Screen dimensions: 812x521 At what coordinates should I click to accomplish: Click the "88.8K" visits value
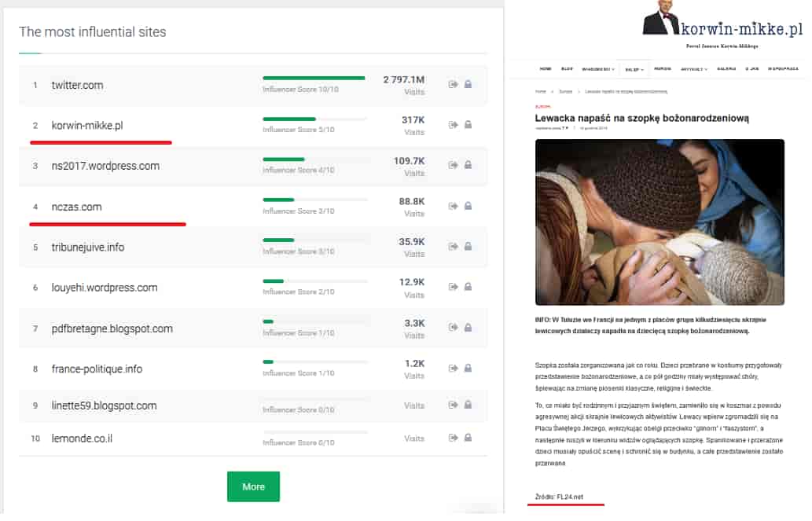(x=412, y=201)
